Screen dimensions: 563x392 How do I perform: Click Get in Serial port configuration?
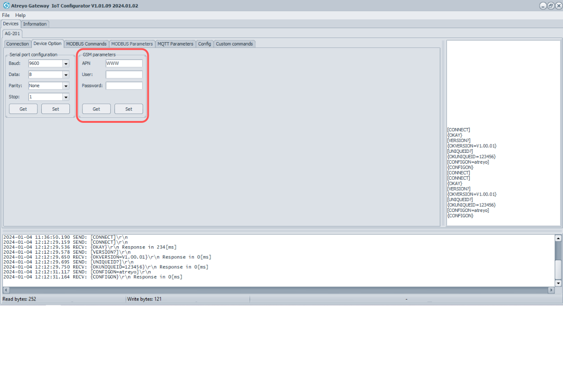[23, 109]
